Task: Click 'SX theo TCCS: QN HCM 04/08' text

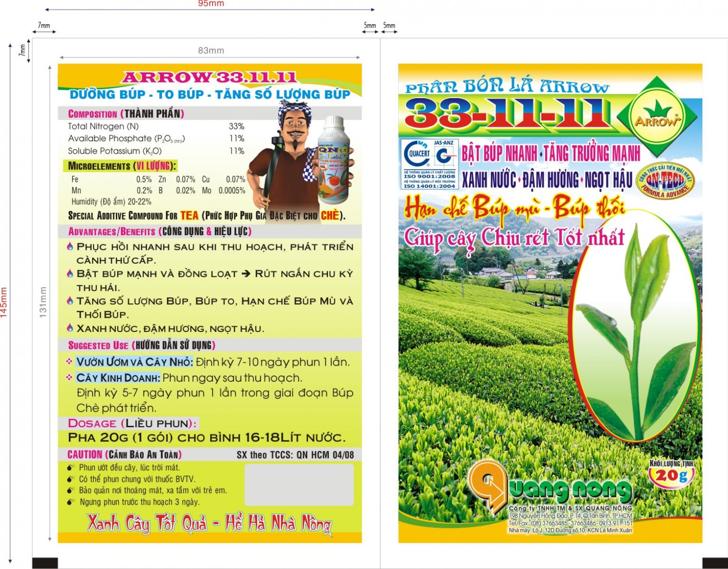Action: coord(295,455)
